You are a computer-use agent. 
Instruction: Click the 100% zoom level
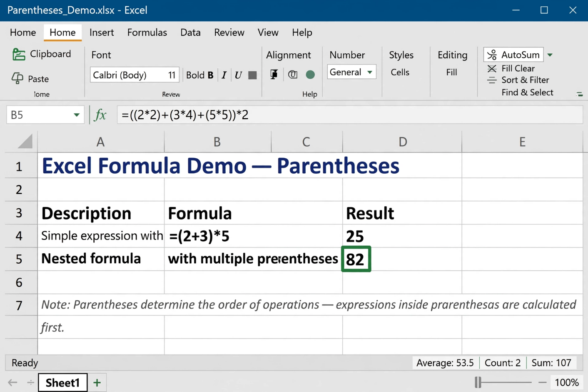click(567, 382)
